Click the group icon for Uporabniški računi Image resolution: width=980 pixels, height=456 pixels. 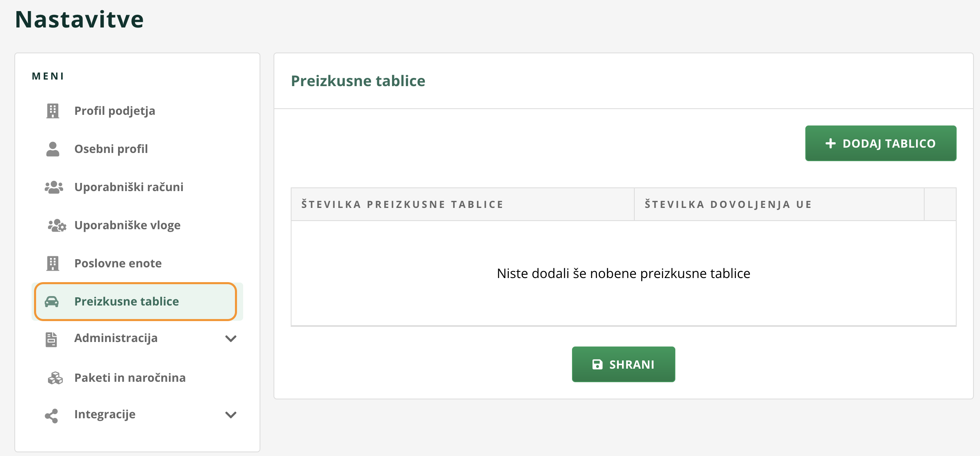54,187
